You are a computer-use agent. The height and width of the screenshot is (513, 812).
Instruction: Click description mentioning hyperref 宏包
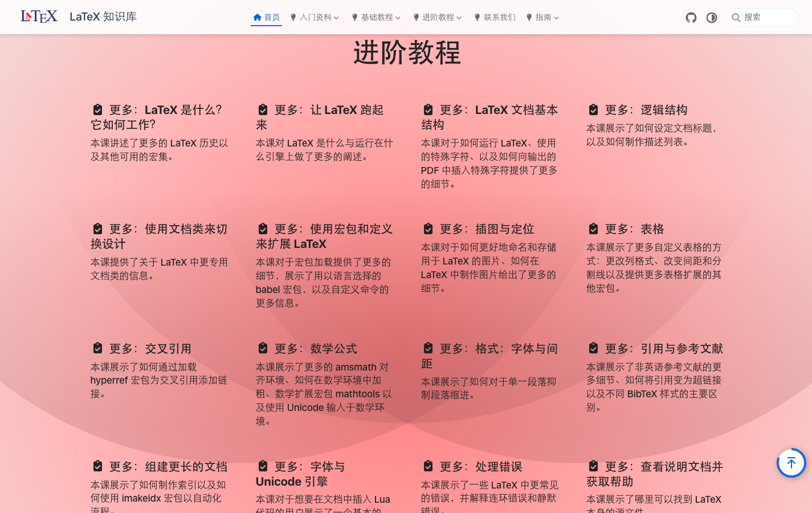tap(159, 380)
